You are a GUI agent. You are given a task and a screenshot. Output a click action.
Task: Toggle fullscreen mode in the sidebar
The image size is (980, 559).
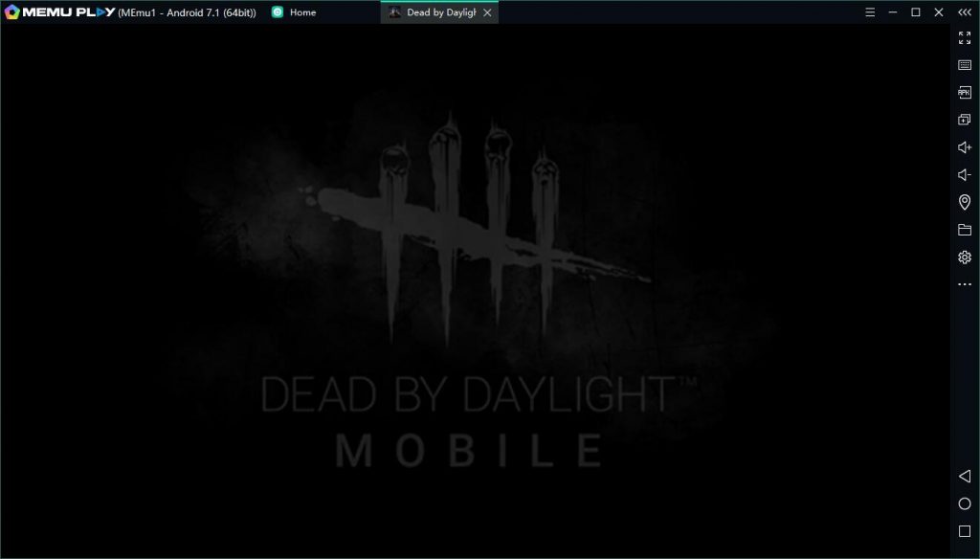coord(965,37)
